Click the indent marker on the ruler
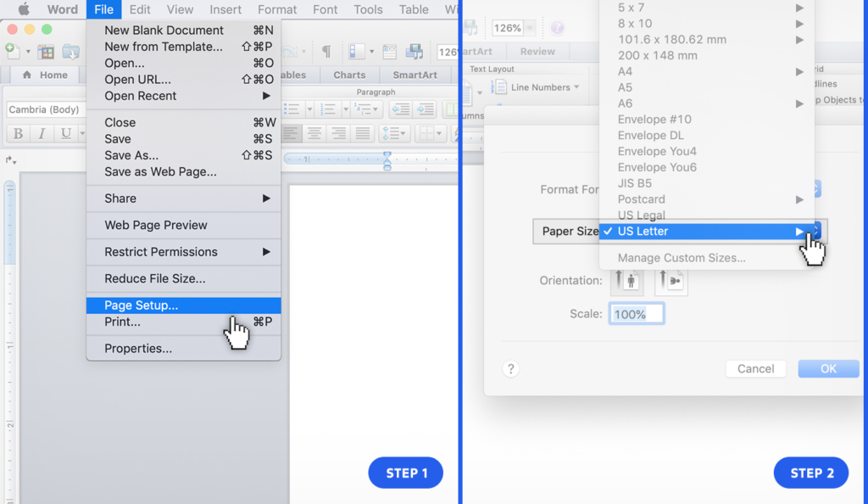The width and height of the screenshot is (868, 504). [386, 158]
